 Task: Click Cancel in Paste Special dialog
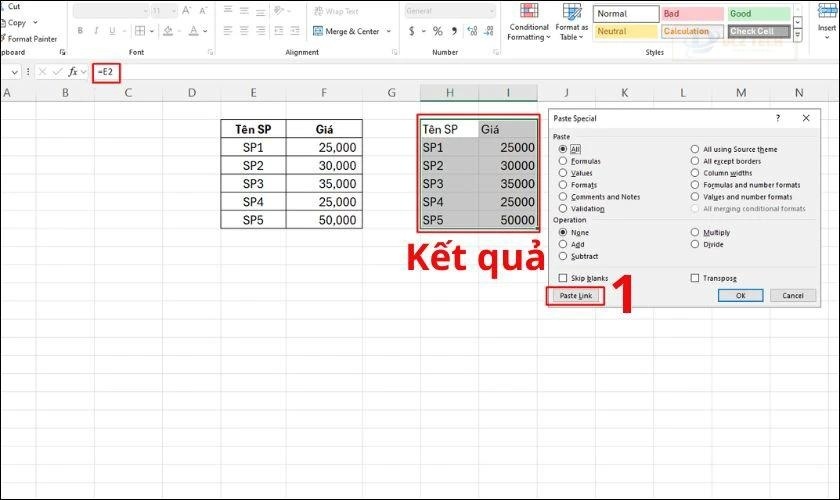coord(793,295)
